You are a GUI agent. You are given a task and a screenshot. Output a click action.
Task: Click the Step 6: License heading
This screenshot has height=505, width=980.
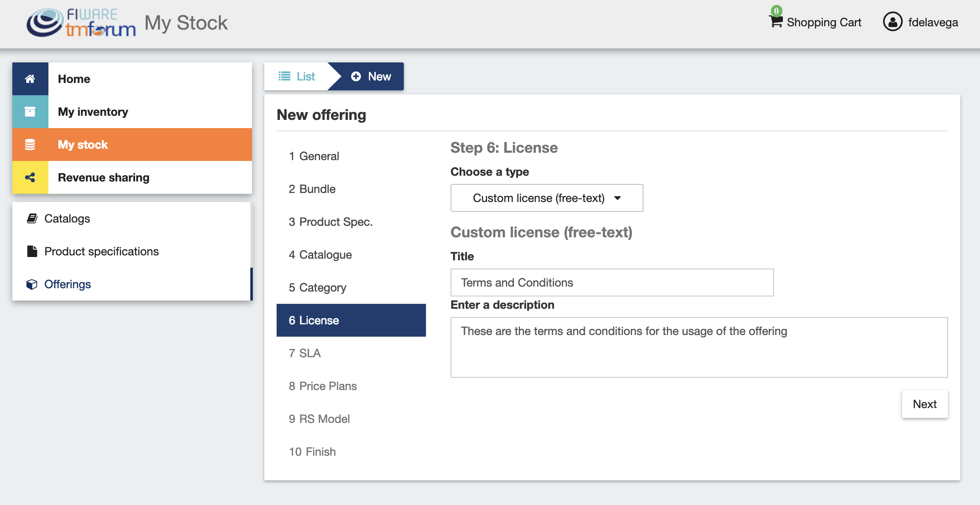click(x=504, y=147)
